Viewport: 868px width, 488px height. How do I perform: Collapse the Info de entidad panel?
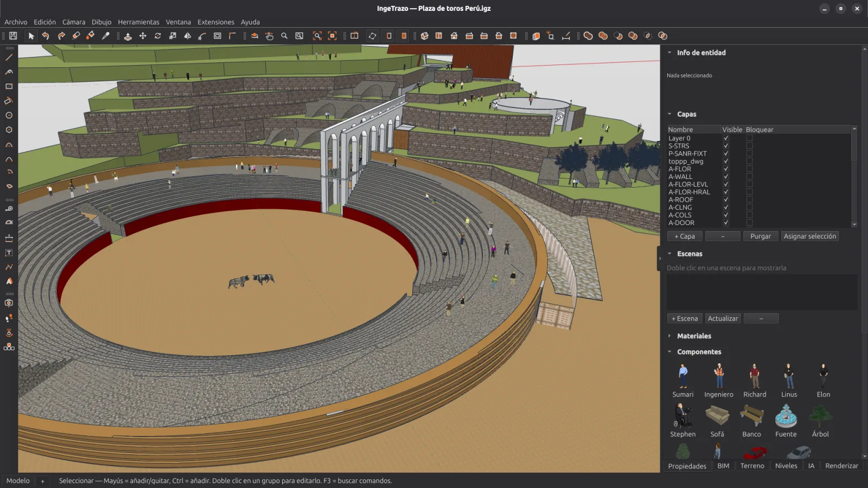point(669,53)
